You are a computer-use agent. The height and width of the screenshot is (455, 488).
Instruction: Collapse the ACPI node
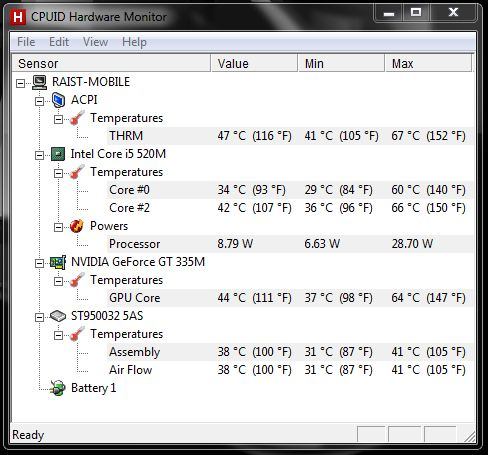pyautogui.click(x=39, y=101)
